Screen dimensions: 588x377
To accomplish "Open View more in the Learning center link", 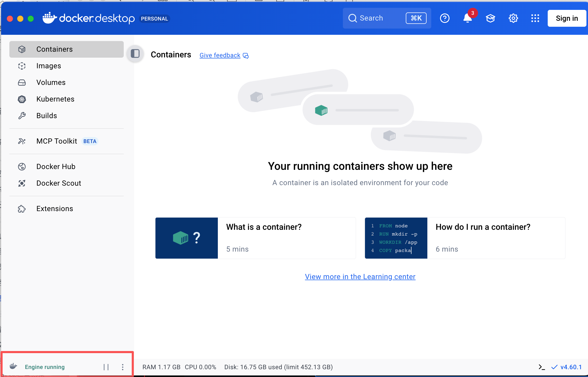I will 360,277.
